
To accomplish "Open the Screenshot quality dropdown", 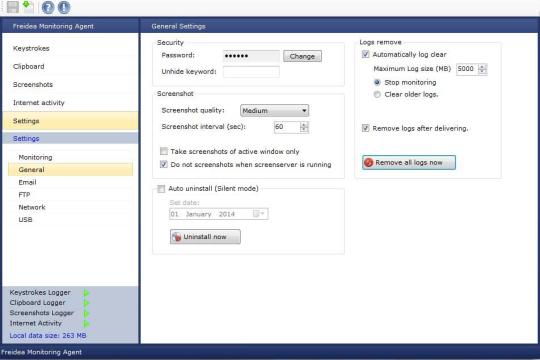I will (x=274, y=111).
